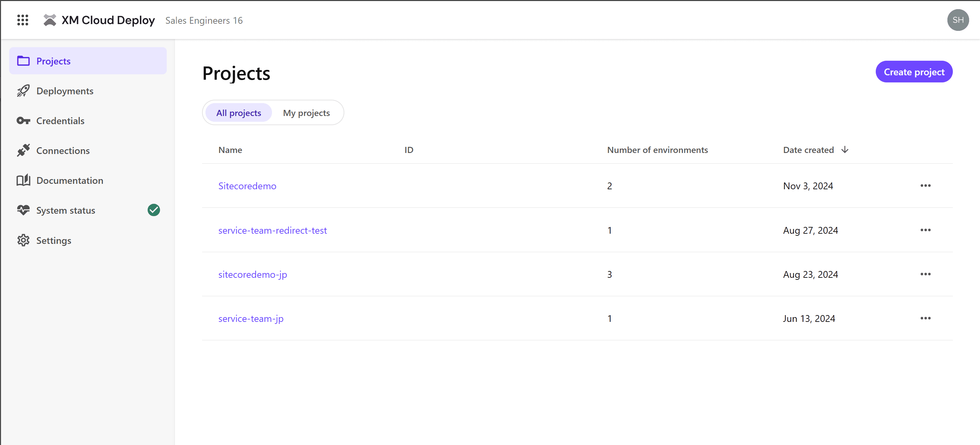This screenshot has width=980, height=445.
Task: Open the service-team-redirect-test options menu
Action: click(x=925, y=230)
